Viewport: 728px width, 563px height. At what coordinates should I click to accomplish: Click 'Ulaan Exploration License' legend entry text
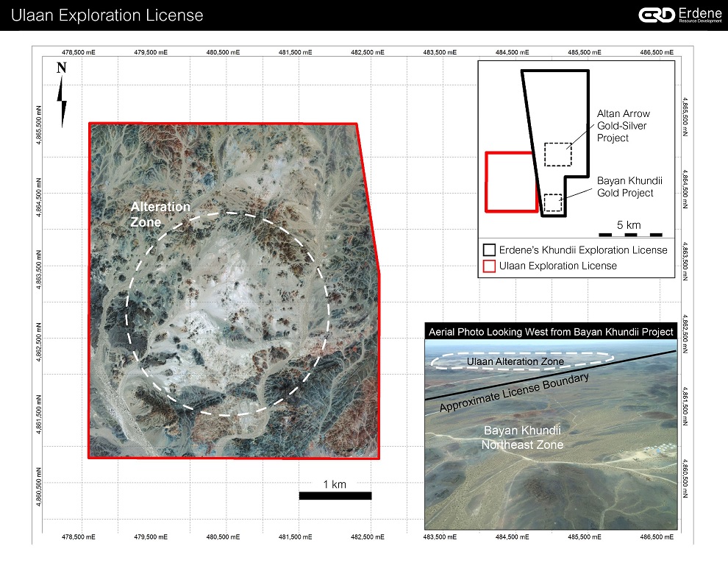point(558,266)
